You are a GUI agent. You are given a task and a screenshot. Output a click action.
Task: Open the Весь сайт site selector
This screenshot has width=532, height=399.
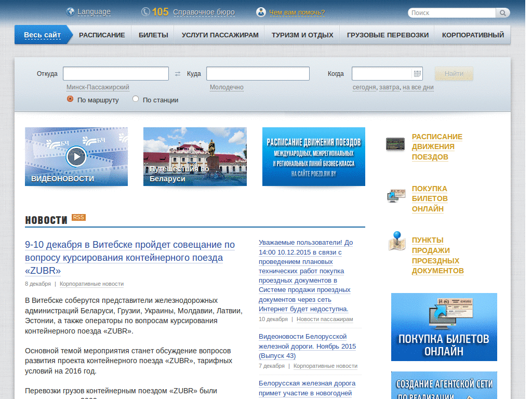tap(43, 35)
